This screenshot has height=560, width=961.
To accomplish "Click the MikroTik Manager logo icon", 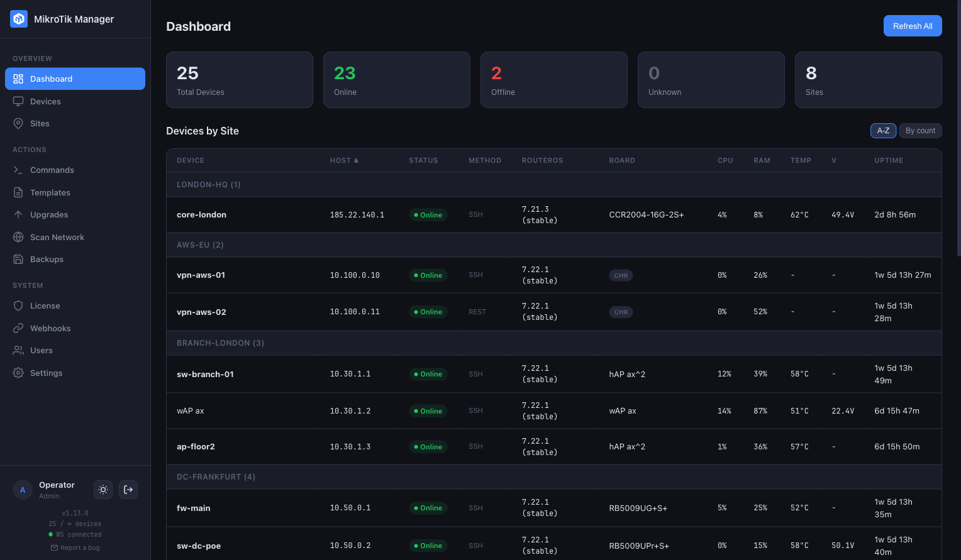I will (19, 19).
